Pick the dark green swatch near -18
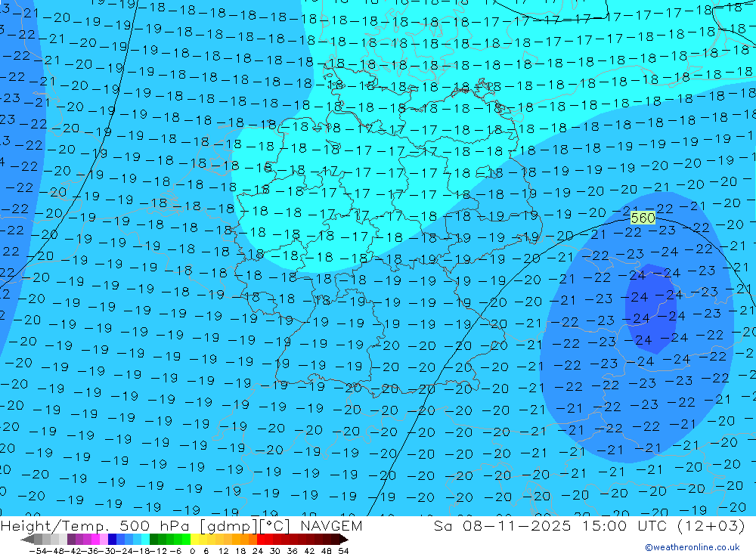Image resolution: width=756 pixels, height=554 pixels. (x=153, y=540)
